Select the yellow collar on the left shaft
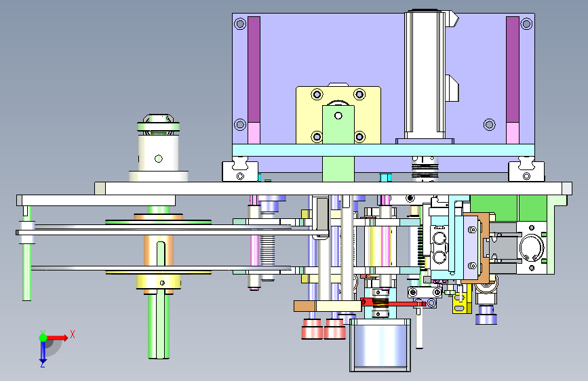 click(x=158, y=282)
